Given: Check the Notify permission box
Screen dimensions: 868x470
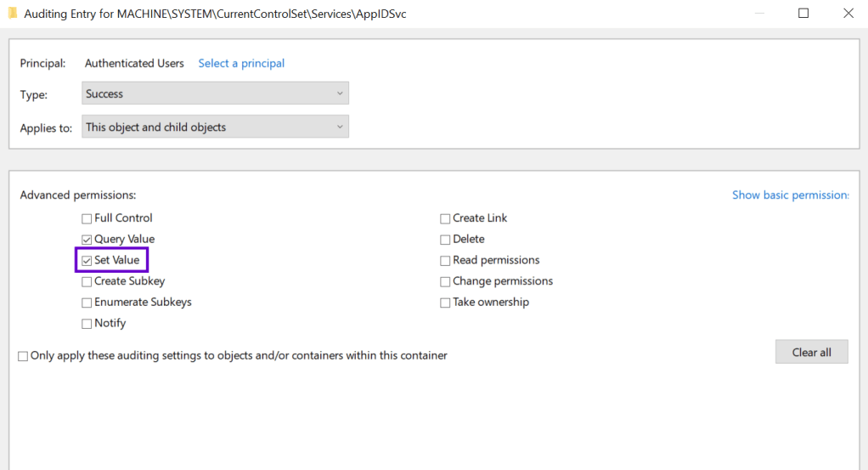Looking at the screenshot, I should point(87,324).
